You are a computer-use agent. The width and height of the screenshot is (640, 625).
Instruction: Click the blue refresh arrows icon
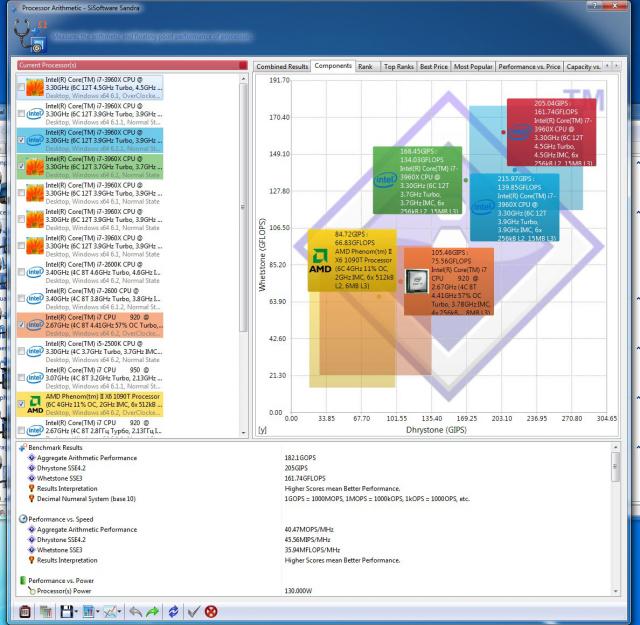pyautogui.click(x=173, y=612)
